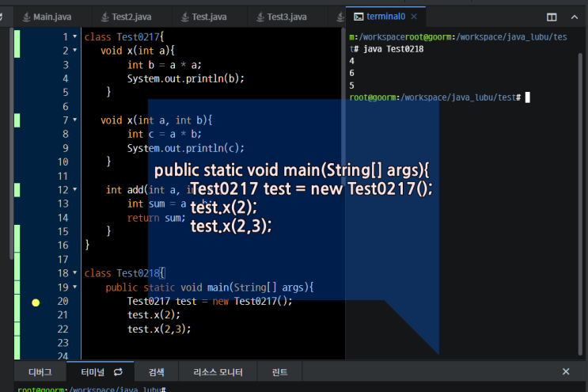
Task: Click line number 5 in the gutter
Action: [65, 93]
